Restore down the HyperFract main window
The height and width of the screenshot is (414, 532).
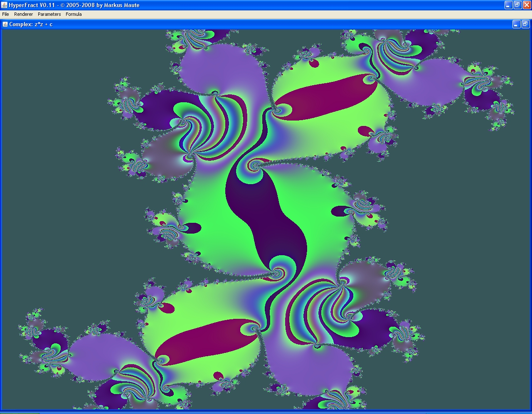[517, 5]
